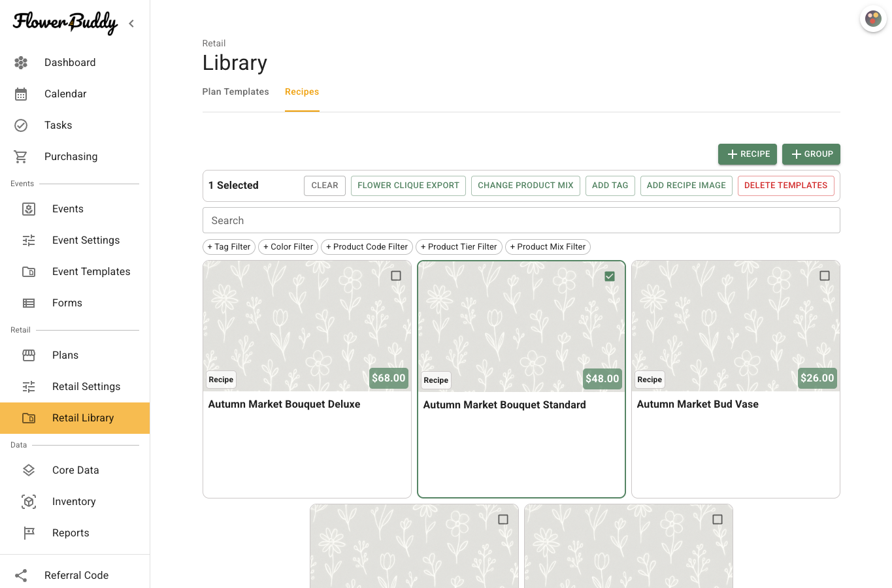Click the Retail Library folder icon
The width and height of the screenshot is (892, 588).
(29, 418)
